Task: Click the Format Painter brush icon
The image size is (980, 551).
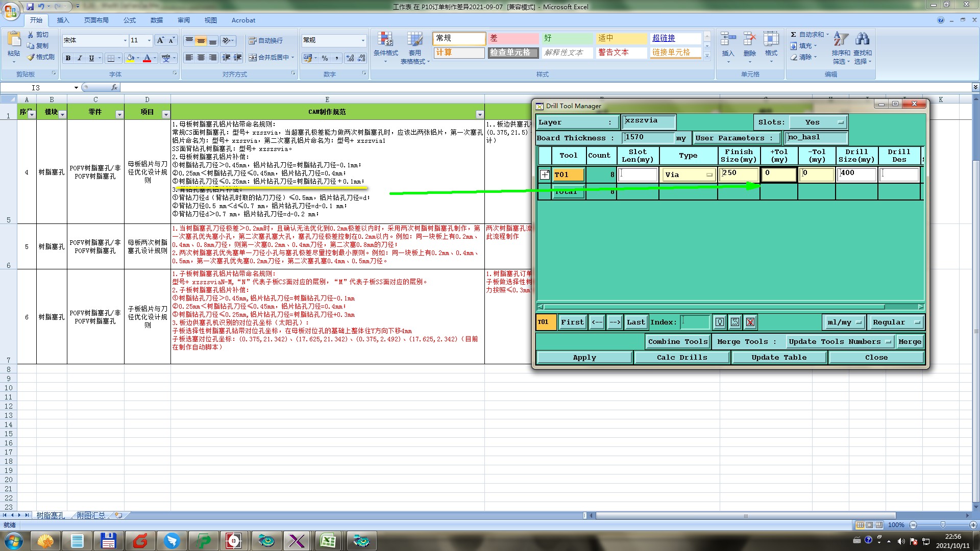Action: click(x=31, y=57)
